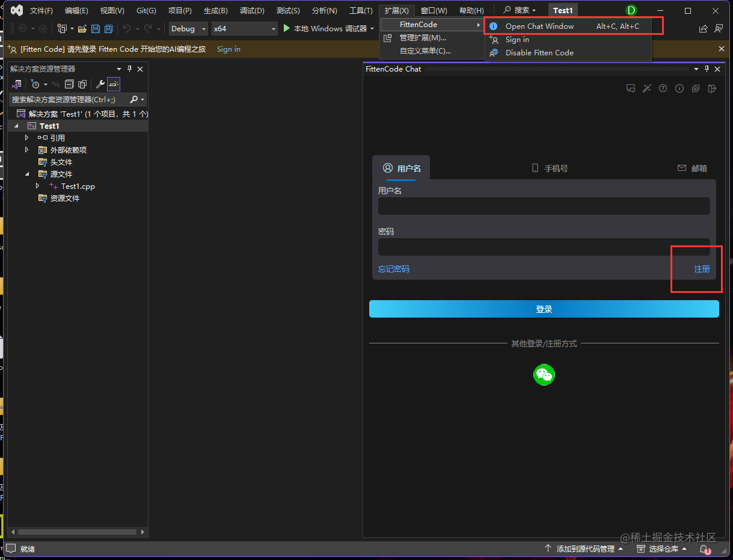Click Collapse All in Solution Explorer toolbar
733x560 pixels.
[69, 84]
